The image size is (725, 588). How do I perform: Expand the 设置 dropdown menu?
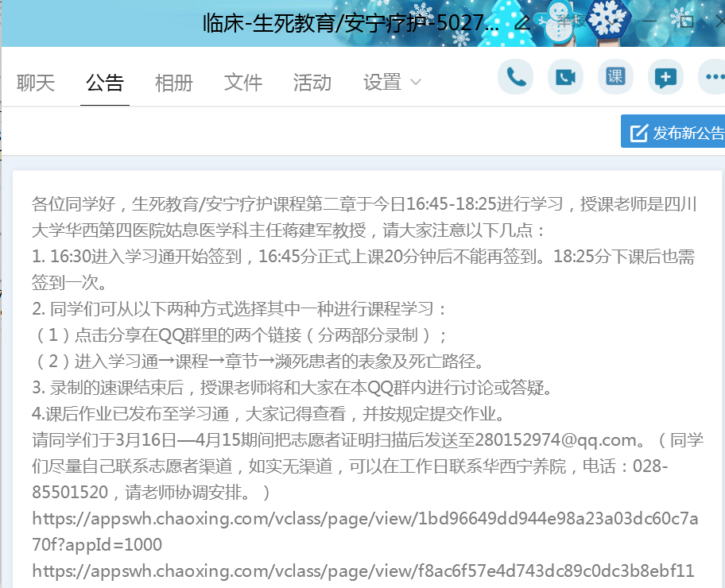click(392, 83)
